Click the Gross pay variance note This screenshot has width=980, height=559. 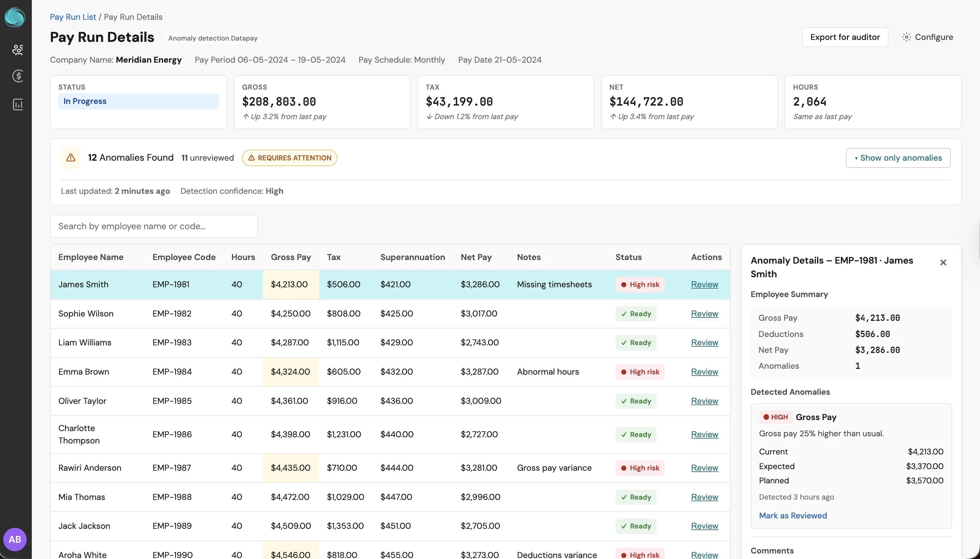tap(554, 468)
